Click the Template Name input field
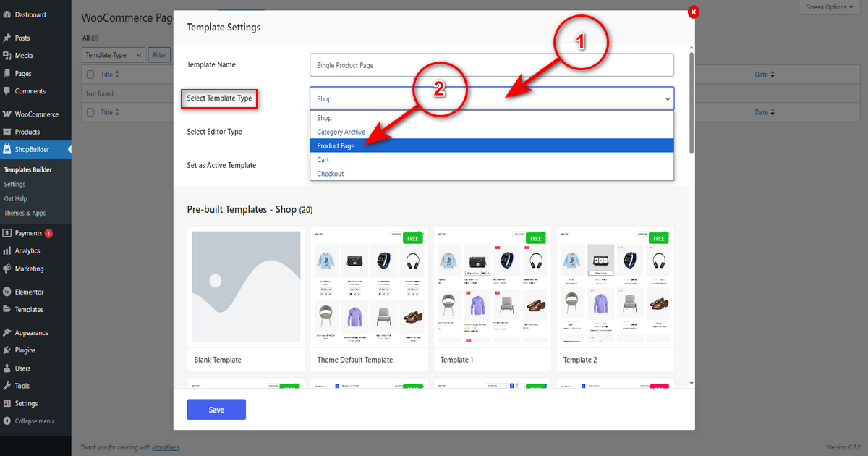This screenshot has width=868, height=456. click(x=492, y=65)
